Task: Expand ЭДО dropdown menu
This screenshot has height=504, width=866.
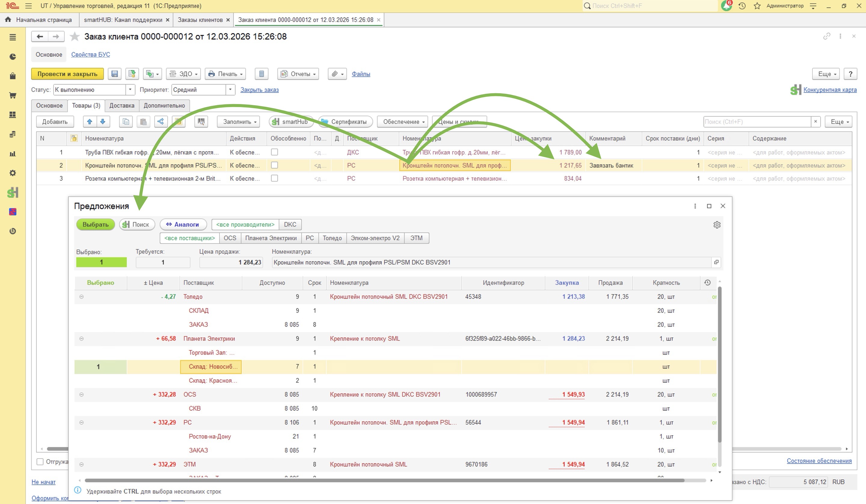Action: point(183,74)
